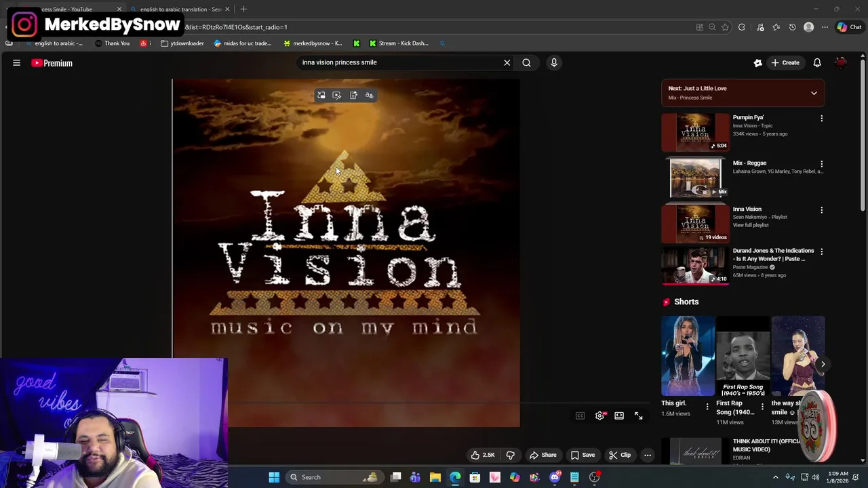This screenshot has width=868, height=488.
Task: Open YouTube notifications bell
Action: pos(817,62)
